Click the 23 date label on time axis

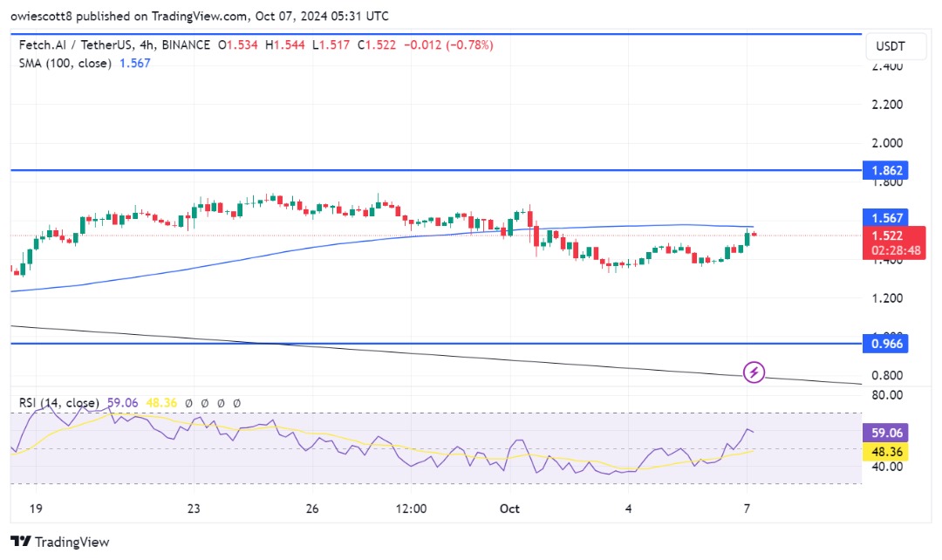click(x=194, y=509)
